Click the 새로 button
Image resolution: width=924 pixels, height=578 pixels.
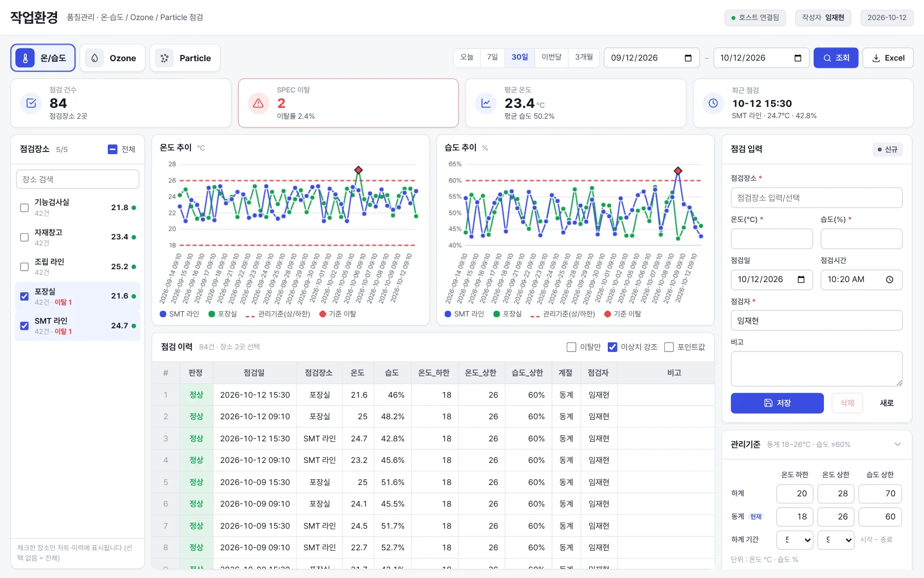(x=887, y=403)
